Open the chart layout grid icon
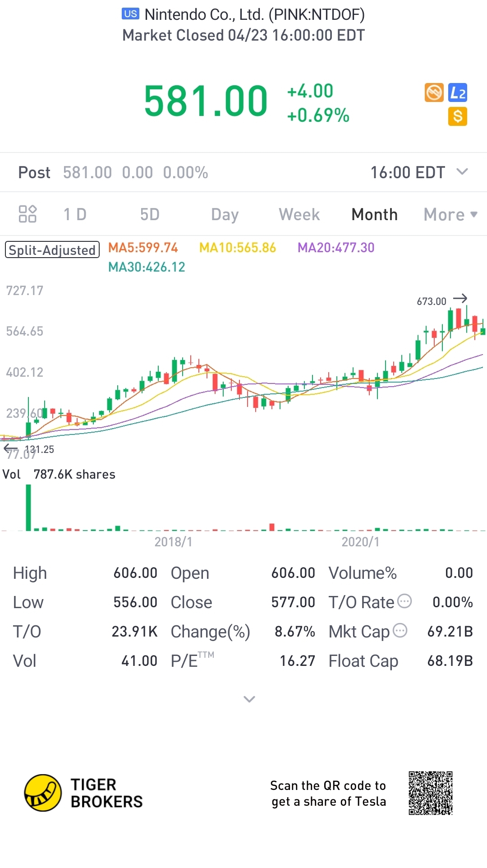The image size is (487, 868). (x=28, y=214)
